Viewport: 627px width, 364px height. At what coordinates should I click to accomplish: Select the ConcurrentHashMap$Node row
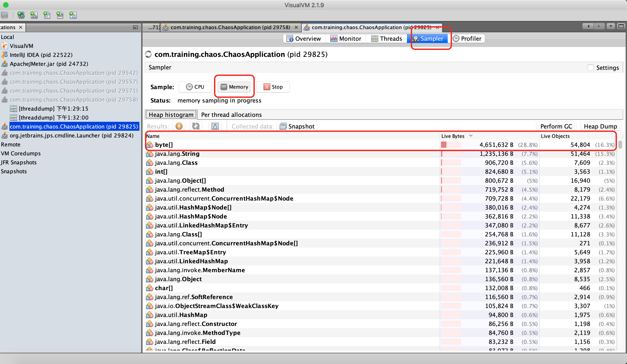point(381,198)
